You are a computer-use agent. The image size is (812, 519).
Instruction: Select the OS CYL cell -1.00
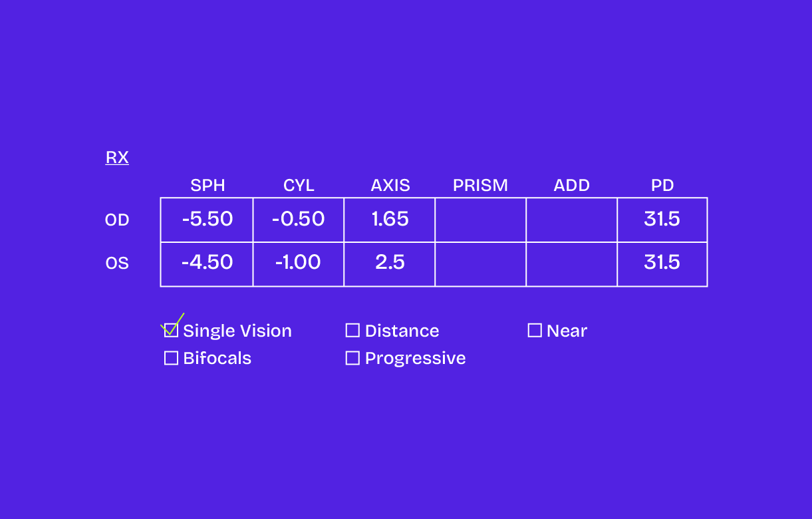pos(298,263)
